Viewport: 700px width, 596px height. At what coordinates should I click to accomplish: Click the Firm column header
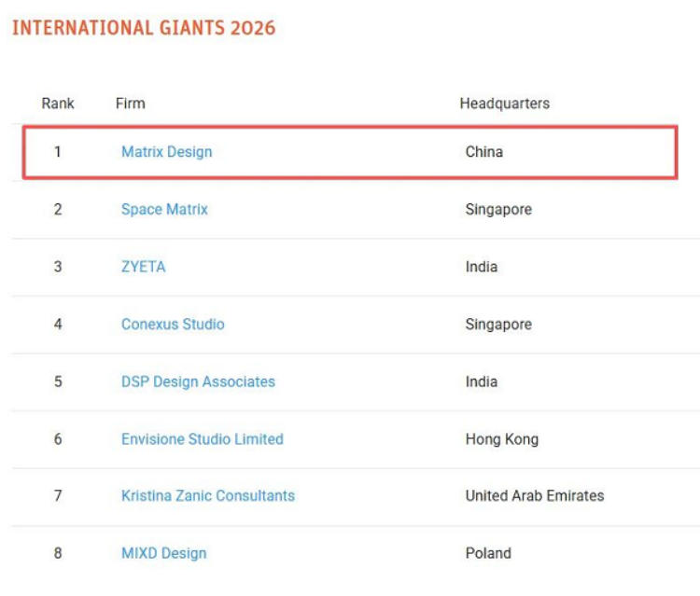click(131, 104)
